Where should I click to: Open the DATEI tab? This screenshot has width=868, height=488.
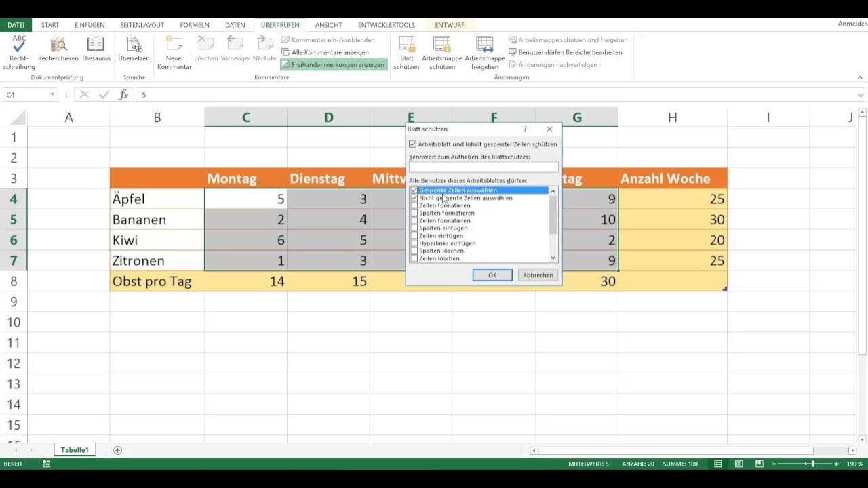16,25
